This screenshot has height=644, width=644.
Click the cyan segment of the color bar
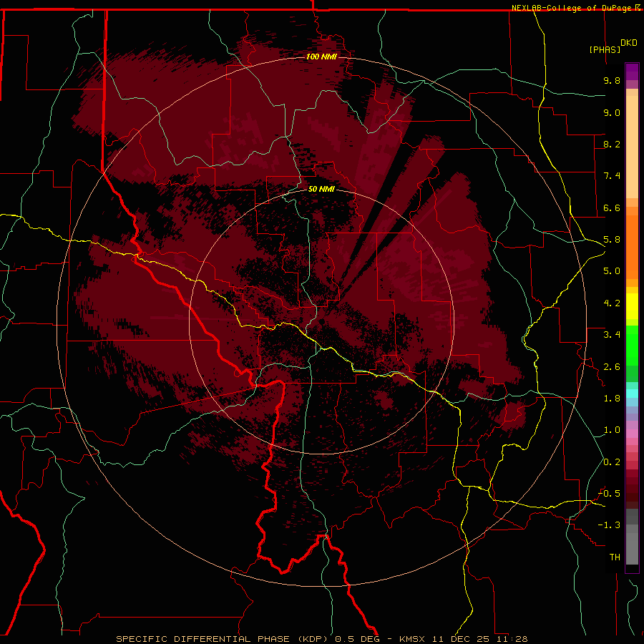pyautogui.click(x=632, y=394)
